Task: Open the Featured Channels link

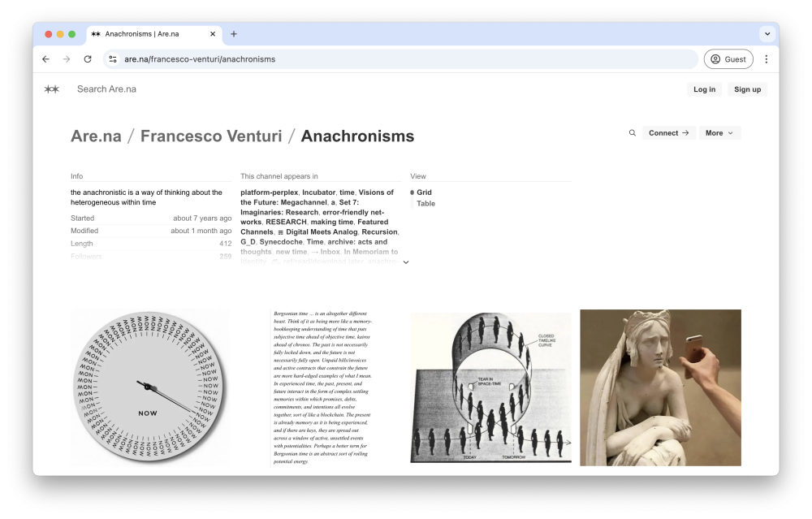Action: click(314, 227)
